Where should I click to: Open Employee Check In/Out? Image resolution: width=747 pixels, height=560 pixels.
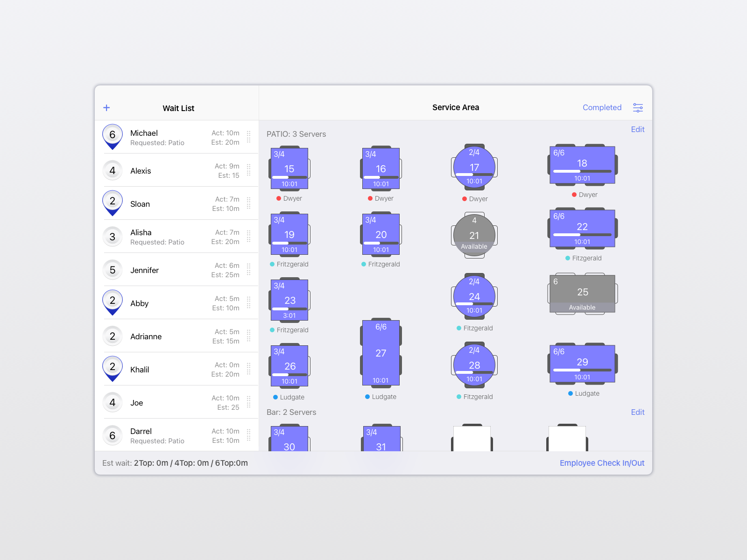(x=602, y=463)
